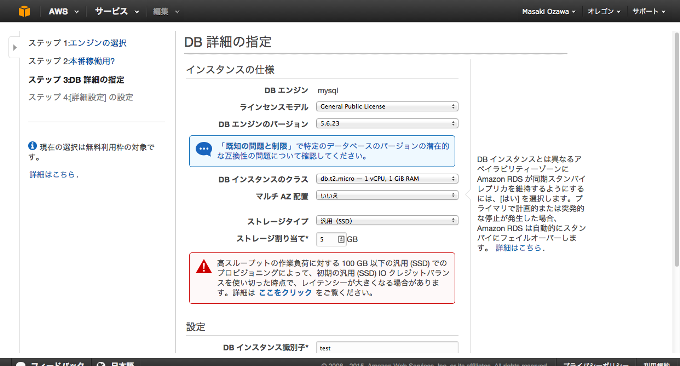Open the サポート menu

tap(648, 12)
